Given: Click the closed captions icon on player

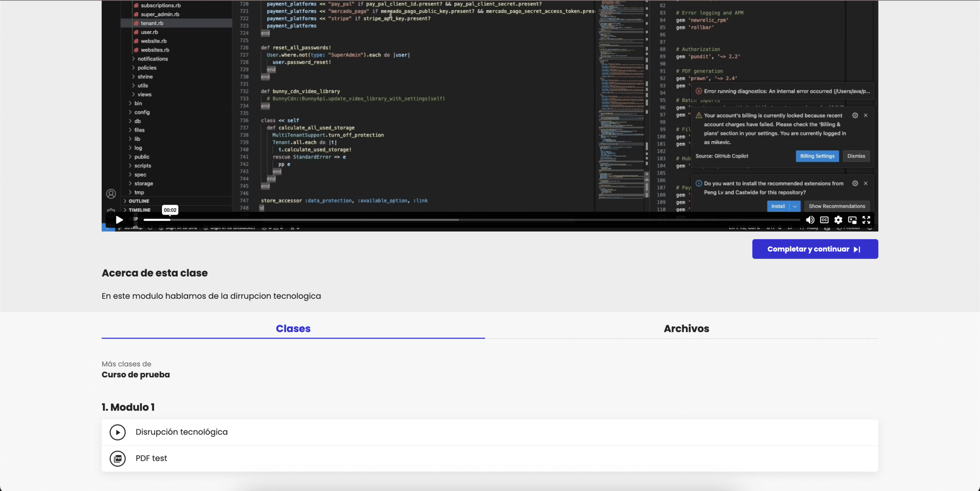Looking at the screenshot, I should [x=824, y=220].
